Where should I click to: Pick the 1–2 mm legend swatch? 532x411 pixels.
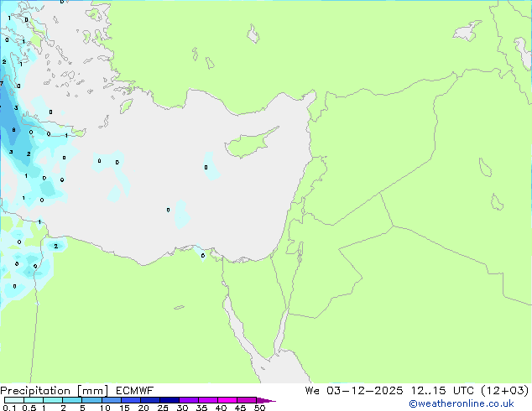pos(53,400)
